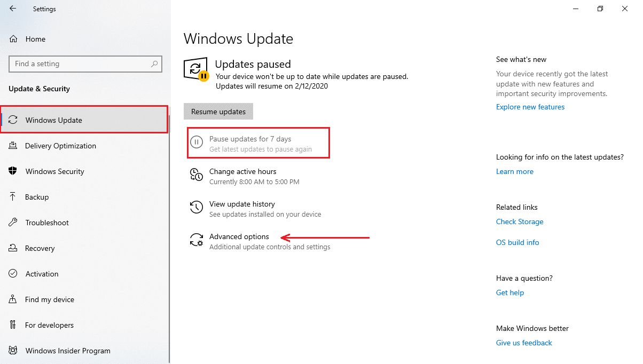Click the 'Update & Security' heading
The width and height of the screenshot is (643, 364).
pos(39,89)
